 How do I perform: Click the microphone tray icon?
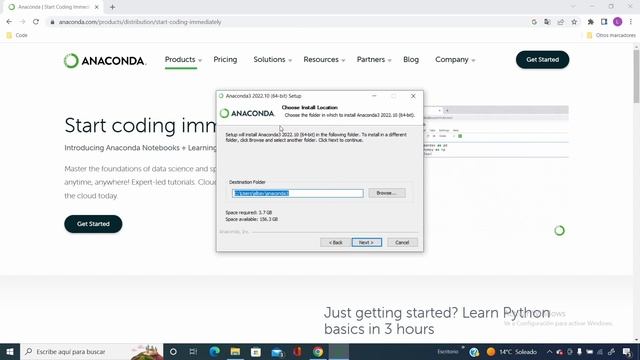579,351
